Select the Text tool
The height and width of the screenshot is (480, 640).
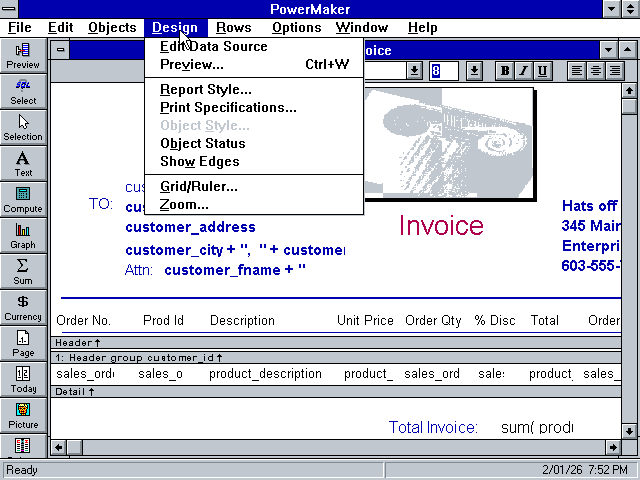(23, 163)
